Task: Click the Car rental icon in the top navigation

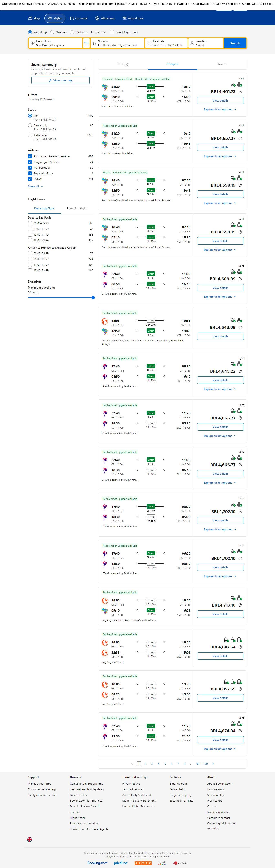Action: click(72, 18)
